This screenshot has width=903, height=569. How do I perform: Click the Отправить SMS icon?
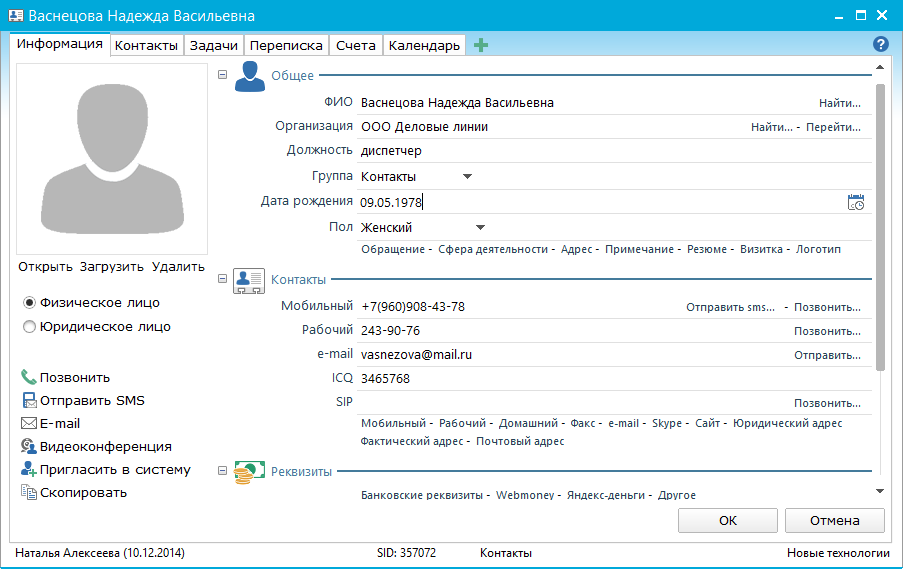[x=28, y=401]
